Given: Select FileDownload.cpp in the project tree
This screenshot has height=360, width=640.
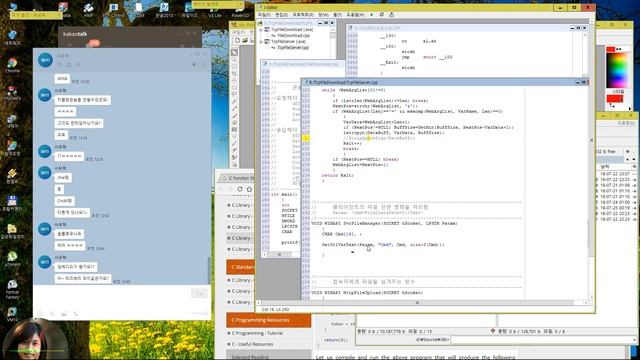Looking at the screenshot, I should point(293,36).
